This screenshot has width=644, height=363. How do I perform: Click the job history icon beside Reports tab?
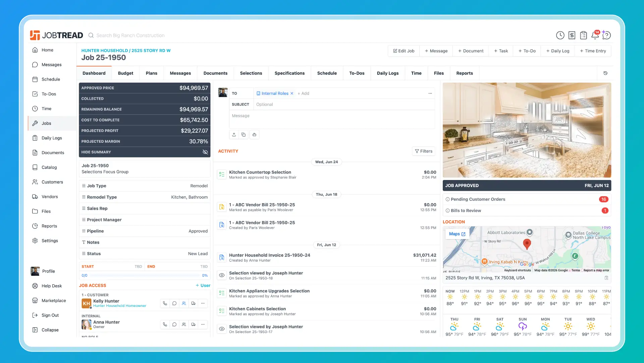point(605,73)
